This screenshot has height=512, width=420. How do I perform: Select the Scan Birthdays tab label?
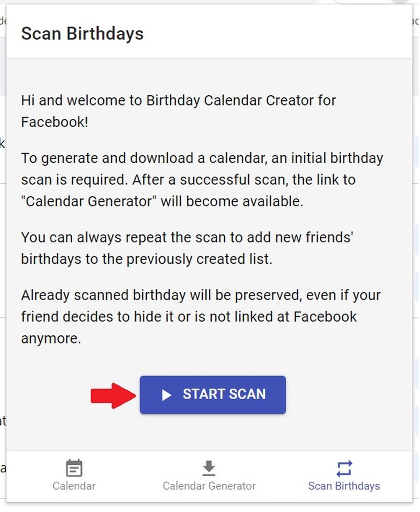[344, 486]
